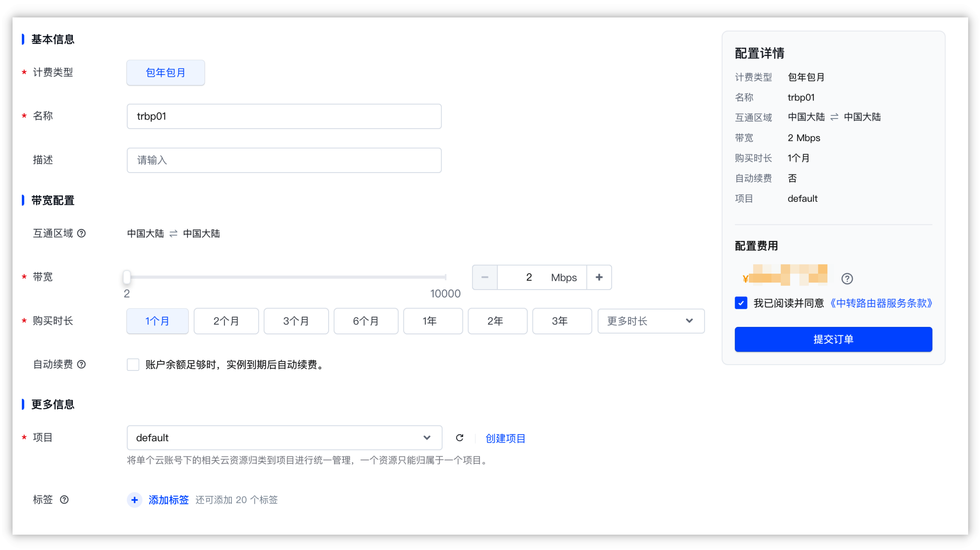Screen dimensions: 980x550
Task: Click 提交订单 button
Action: 833,339
